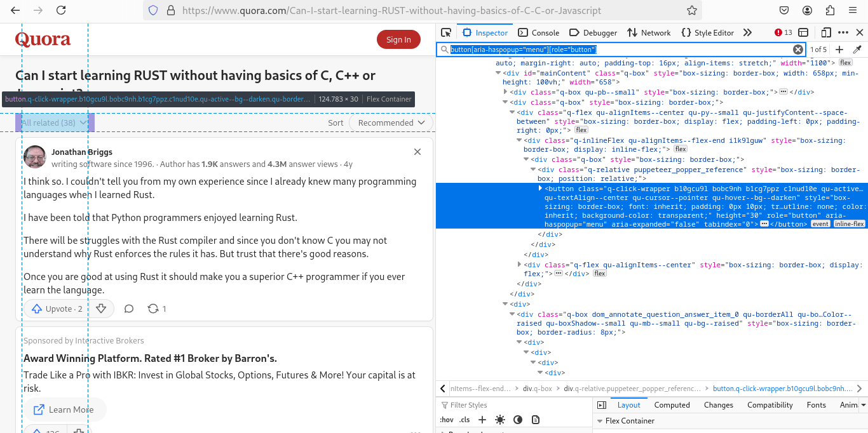
Task: Expand the q-box qu-pb--small div
Action: coord(505,92)
